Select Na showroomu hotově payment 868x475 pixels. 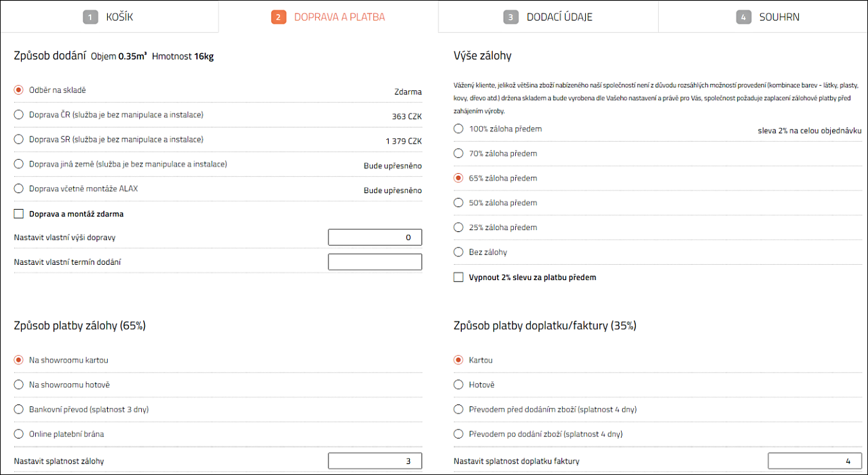[19, 385]
